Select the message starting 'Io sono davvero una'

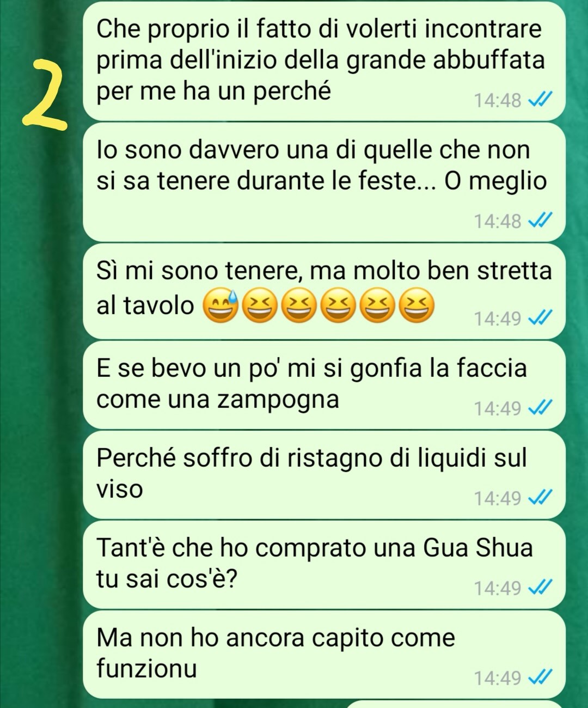pyautogui.click(x=324, y=182)
